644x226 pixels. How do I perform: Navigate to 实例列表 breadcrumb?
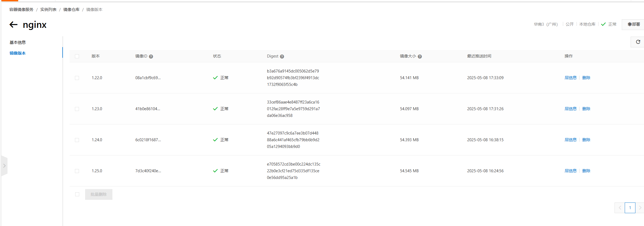[x=48, y=9]
